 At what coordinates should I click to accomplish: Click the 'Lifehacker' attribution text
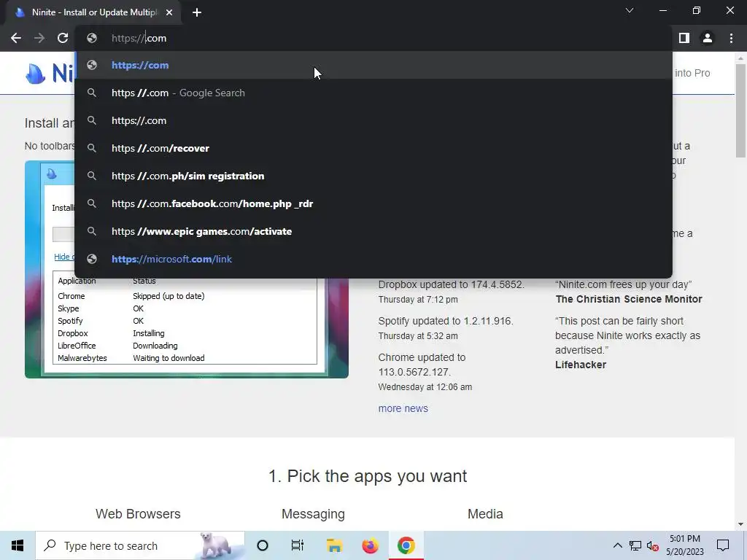click(x=581, y=365)
